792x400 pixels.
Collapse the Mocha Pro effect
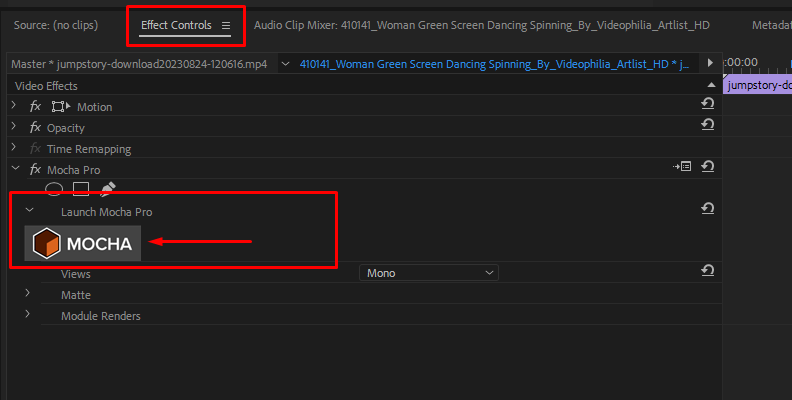15,169
